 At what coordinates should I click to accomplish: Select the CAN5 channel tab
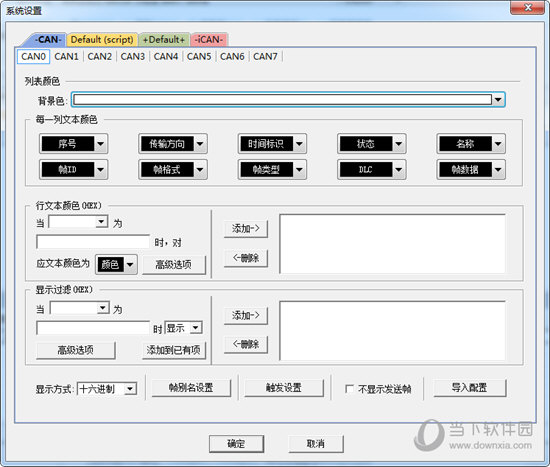pyautogui.click(x=199, y=56)
